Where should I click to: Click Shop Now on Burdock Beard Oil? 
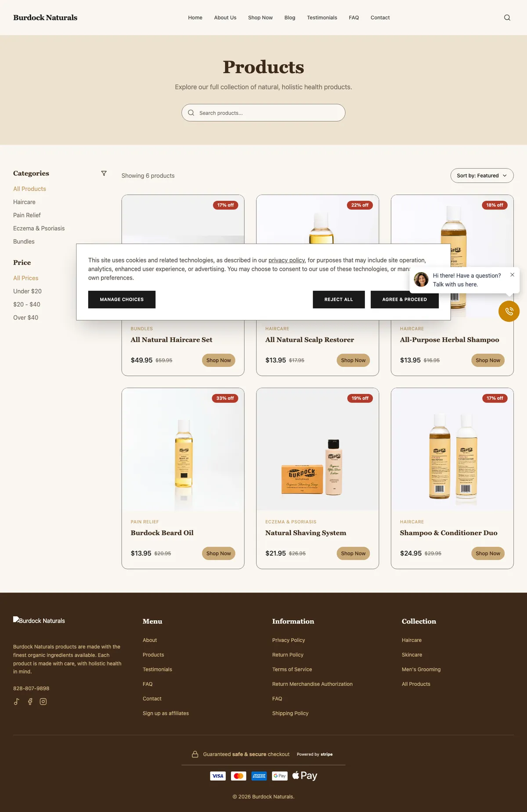[219, 553]
